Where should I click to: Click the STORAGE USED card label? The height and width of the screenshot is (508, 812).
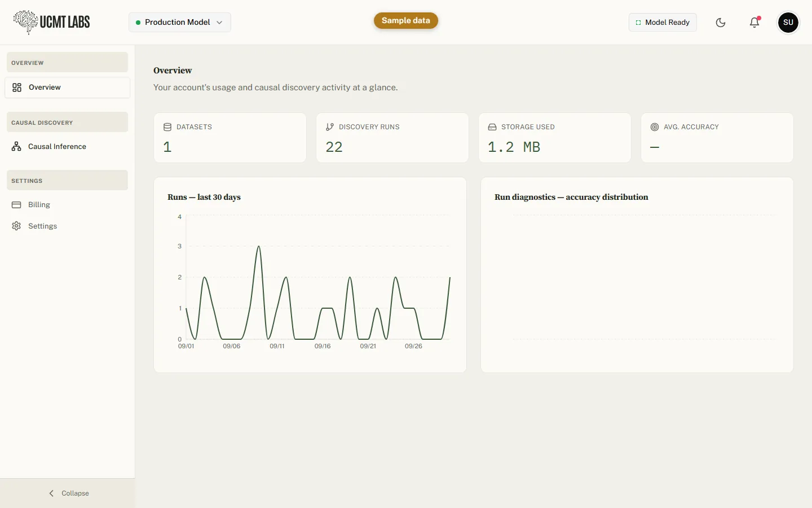point(528,127)
